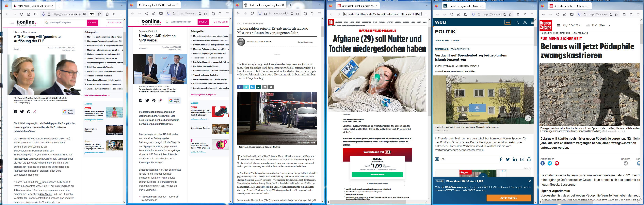The width and height of the screenshot is (644, 205).
Task: List all tabs in Umfragehoch AfD window
Action: 228,5
